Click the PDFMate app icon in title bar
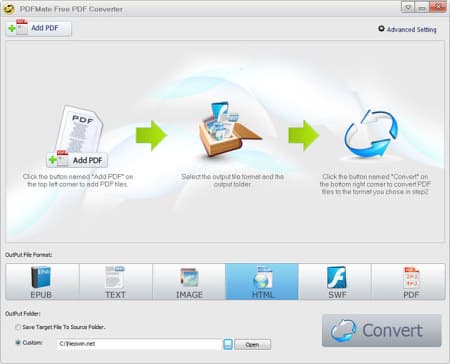The image size is (450, 364). click(9, 9)
